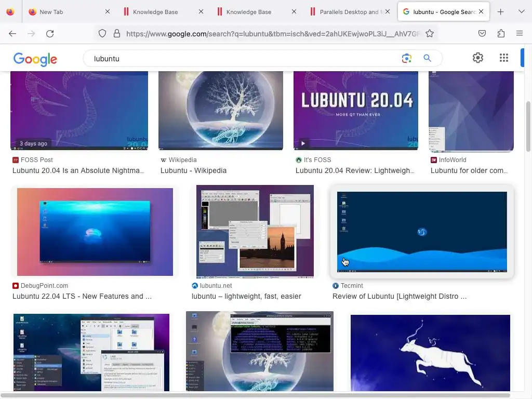
Task: Click the DebugPoint.com source label
Action: point(45,286)
